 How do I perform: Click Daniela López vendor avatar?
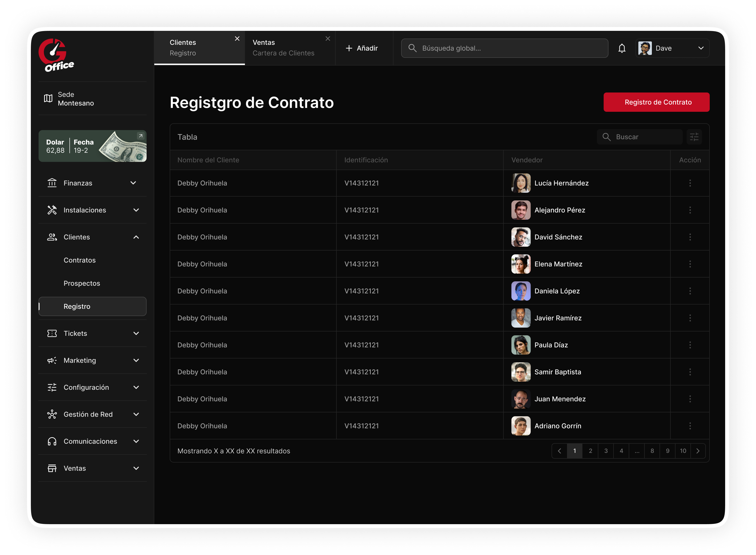521,291
